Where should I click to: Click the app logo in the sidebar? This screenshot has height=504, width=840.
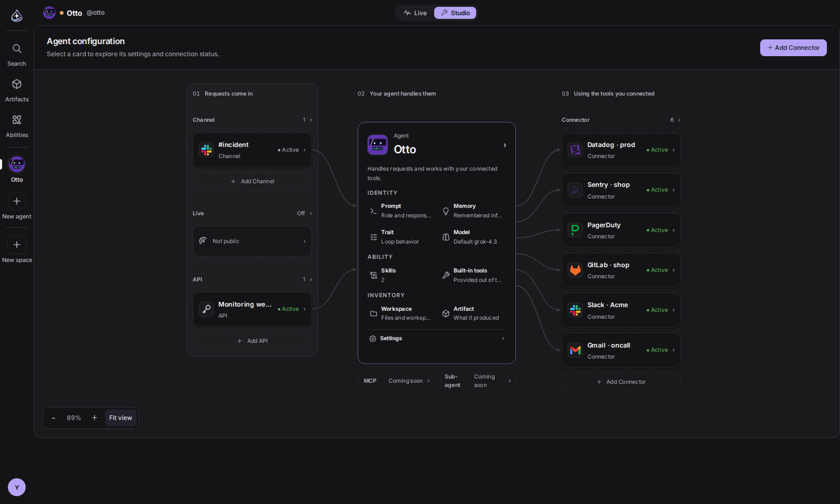click(17, 16)
